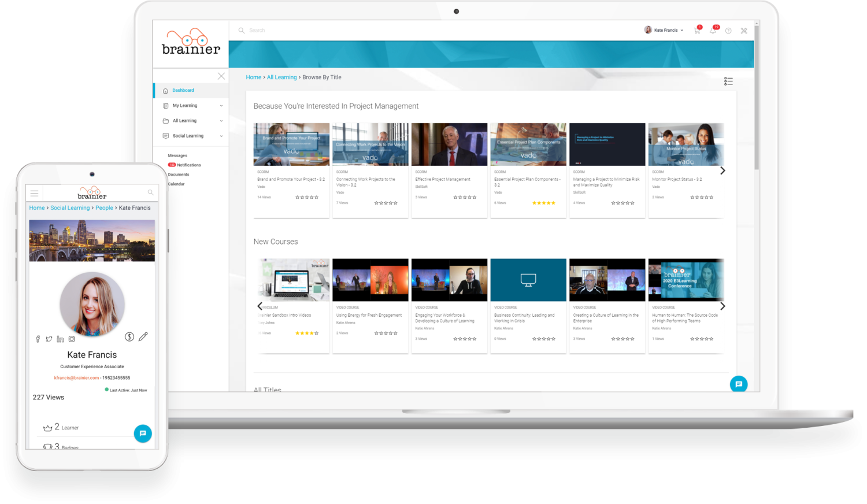
Task: Click the All Learning folder icon
Action: coord(166,121)
